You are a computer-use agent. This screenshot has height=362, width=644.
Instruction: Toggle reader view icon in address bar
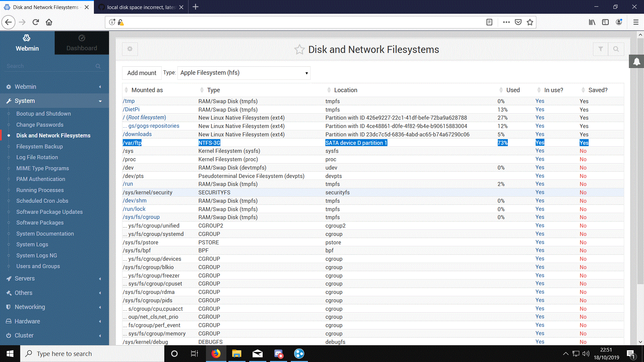[x=489, y=22]
